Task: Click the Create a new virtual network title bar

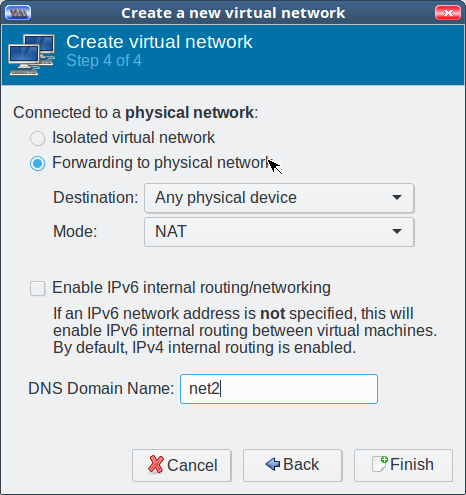Action: pyautogui.click(x=233, y=13)
